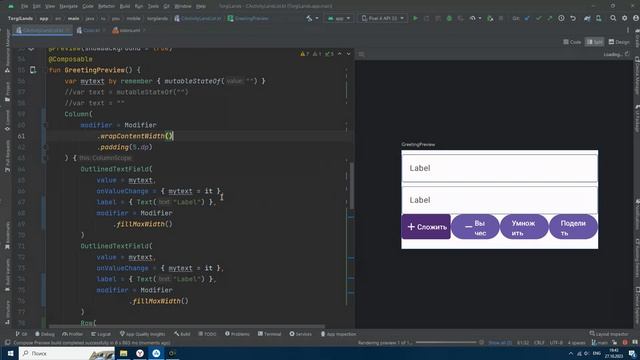Click the second Label text field in preview
The width and height of the screenshot is (640, 360).
pyautogui.click(x=500, y=200)
